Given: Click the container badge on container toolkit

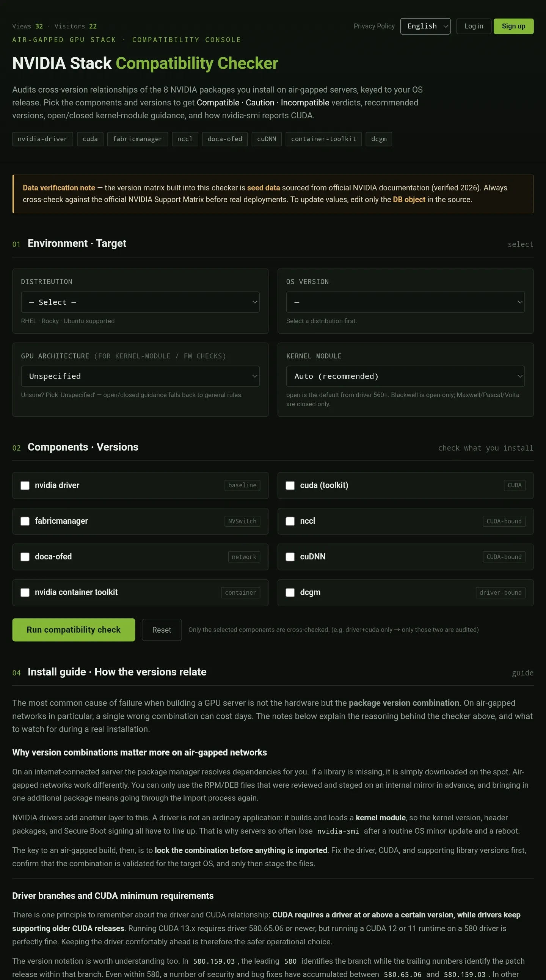Looking at the screenshot, I should point(240,592).
